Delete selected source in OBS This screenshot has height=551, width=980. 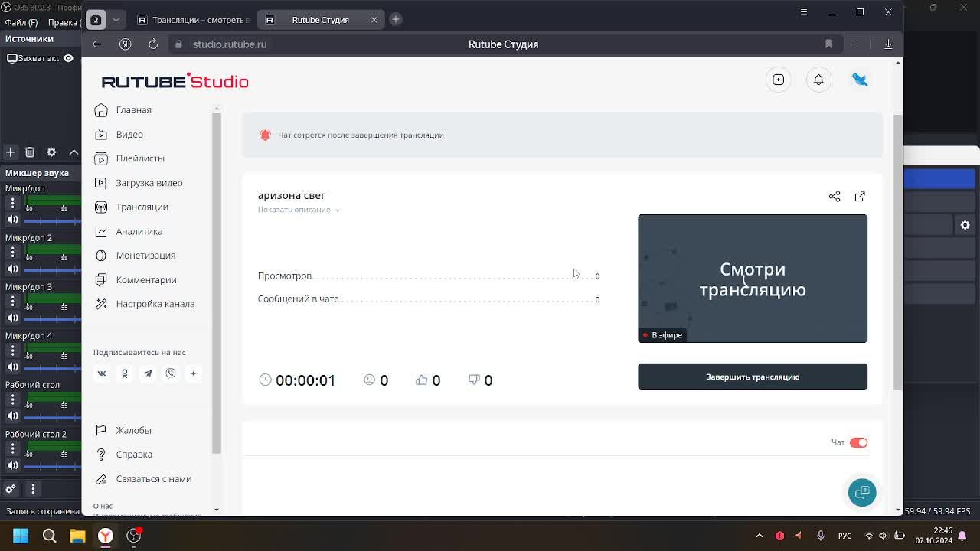pyautogui.click(x=30, y=152)
